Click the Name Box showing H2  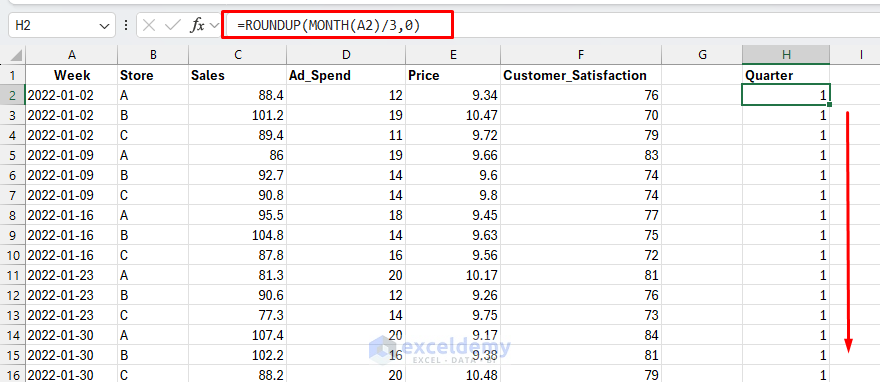(x=62, y=26)
